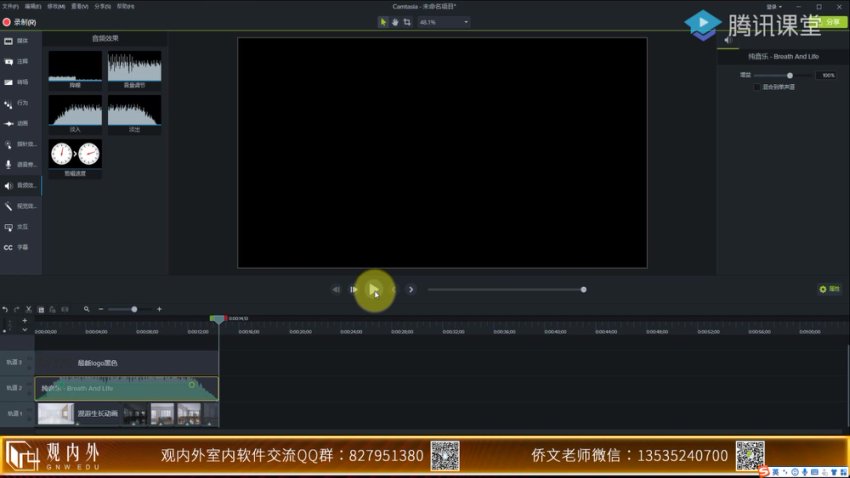Open the Share (分享) menu in the menu bar

pos(101,6)
